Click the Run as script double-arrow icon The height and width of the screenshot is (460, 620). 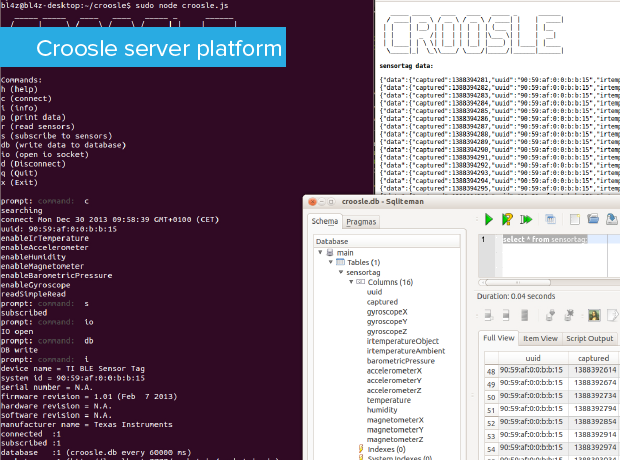pos(526,219)
